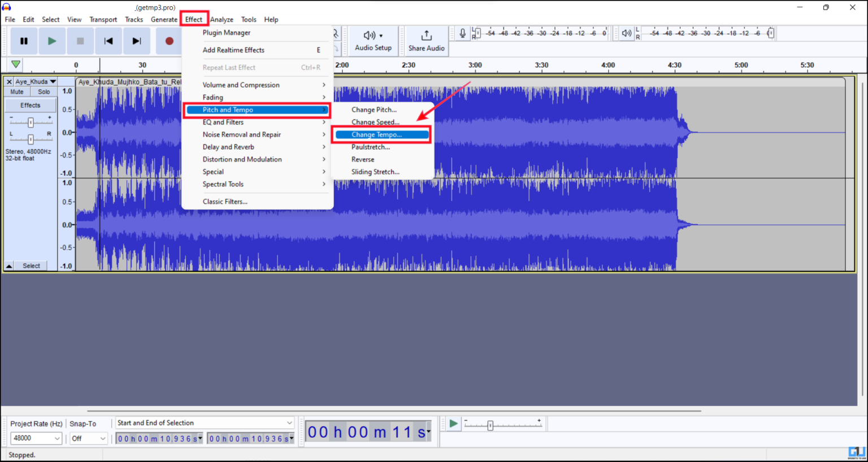Click the selection start time field
The image size is (868, 462).
(x=158, y=438)
